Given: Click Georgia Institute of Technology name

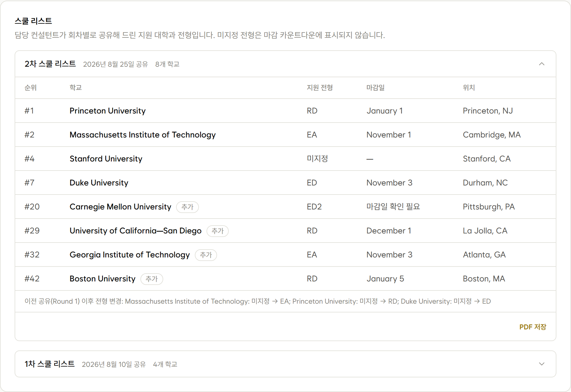Looking at the screenshot, I should (x=130, y=255).
